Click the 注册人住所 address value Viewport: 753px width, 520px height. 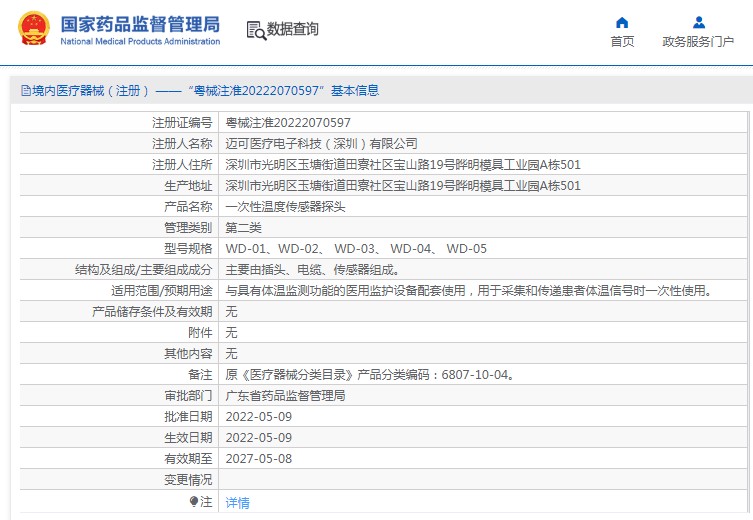(403, 165)
